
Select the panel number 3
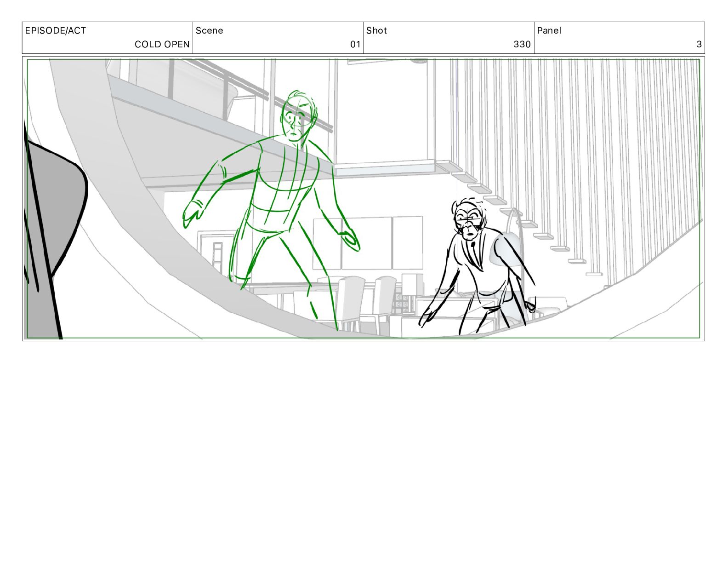coord(699,45)
